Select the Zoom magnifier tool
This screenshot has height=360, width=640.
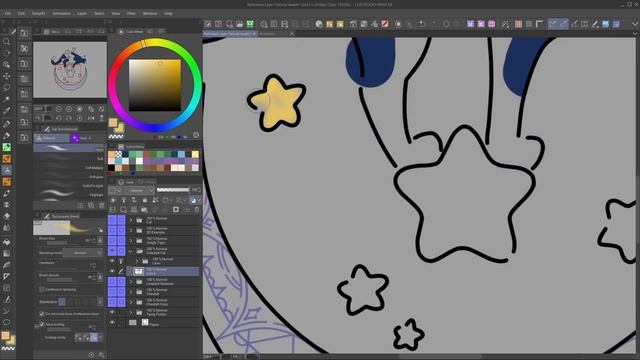pyautogui.click(x=7, y=42)
